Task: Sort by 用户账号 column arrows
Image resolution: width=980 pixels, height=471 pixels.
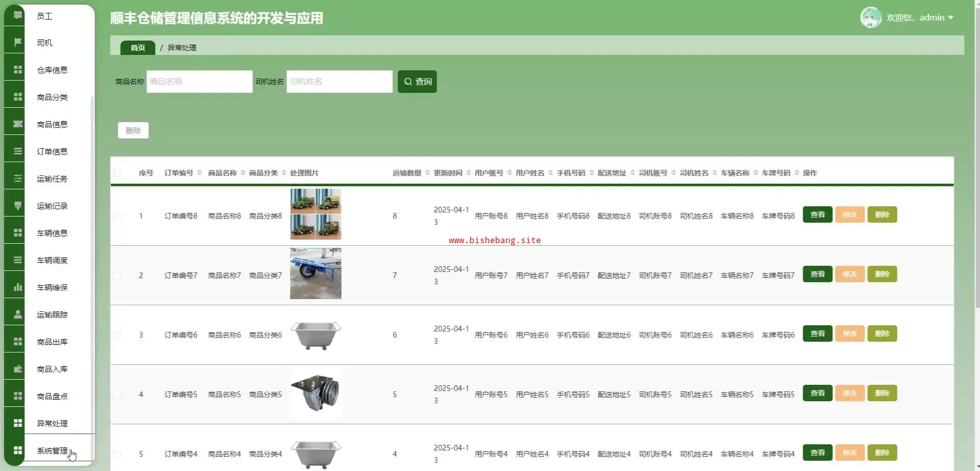Action: click(509, 173)
